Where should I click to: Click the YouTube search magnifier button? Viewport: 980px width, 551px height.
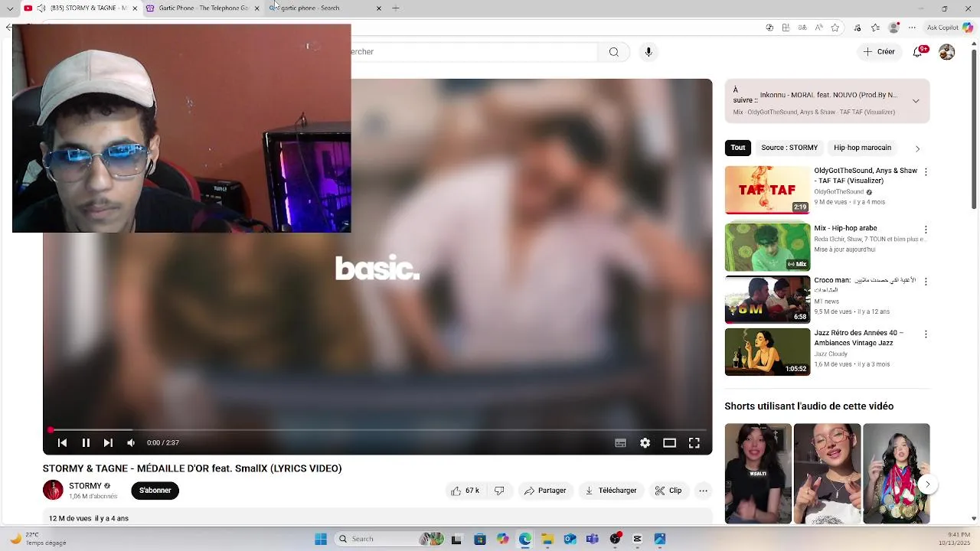coord(614,52)
